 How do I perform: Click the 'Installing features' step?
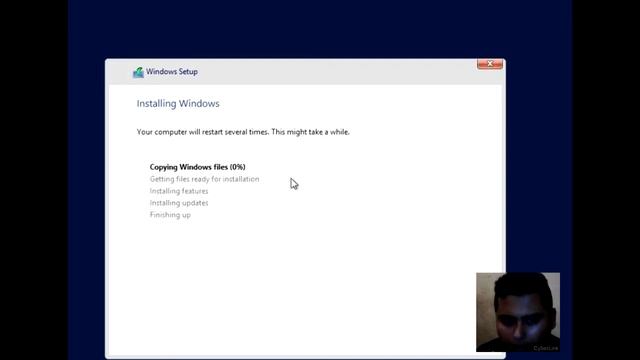179,191
